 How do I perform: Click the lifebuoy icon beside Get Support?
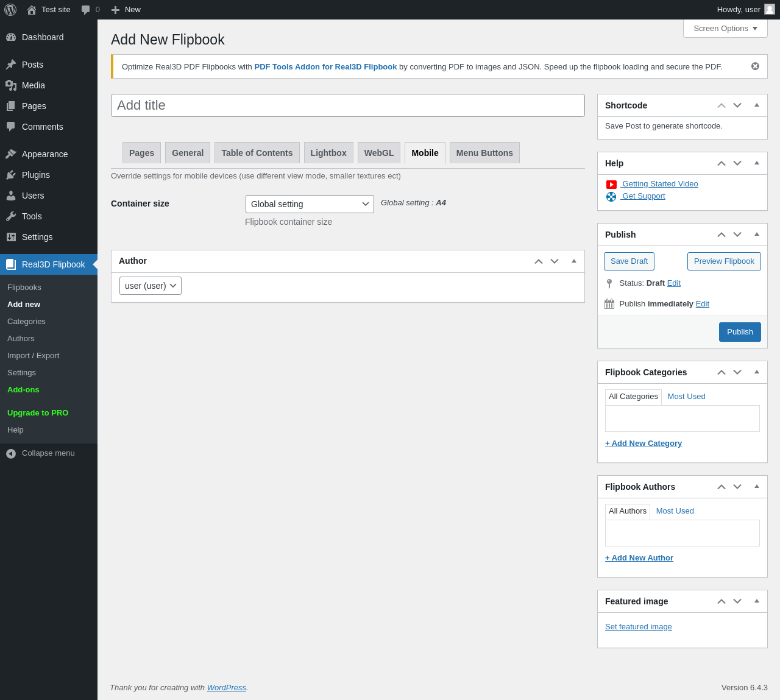[x=611, y=197]
